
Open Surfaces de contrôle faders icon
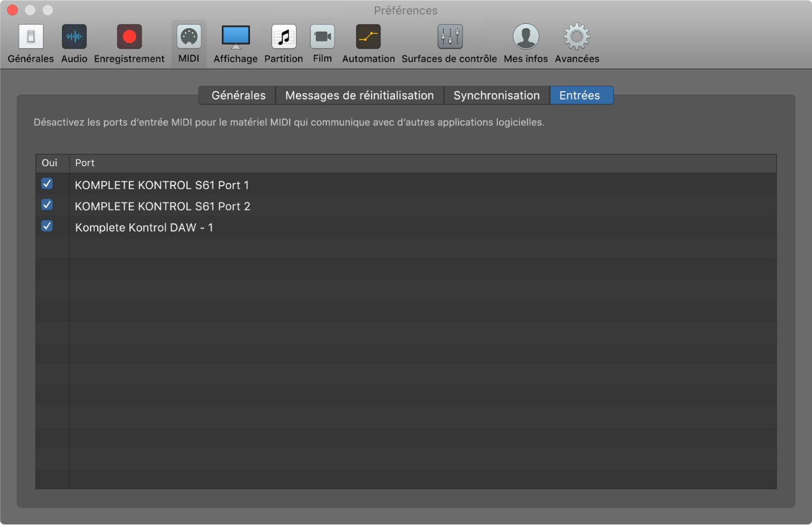click(449, 37)
